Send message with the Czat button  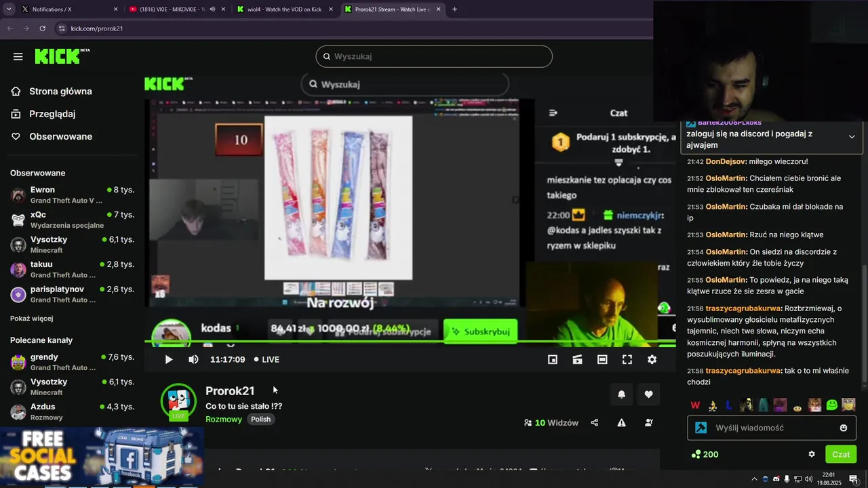(x=840, y=454)
